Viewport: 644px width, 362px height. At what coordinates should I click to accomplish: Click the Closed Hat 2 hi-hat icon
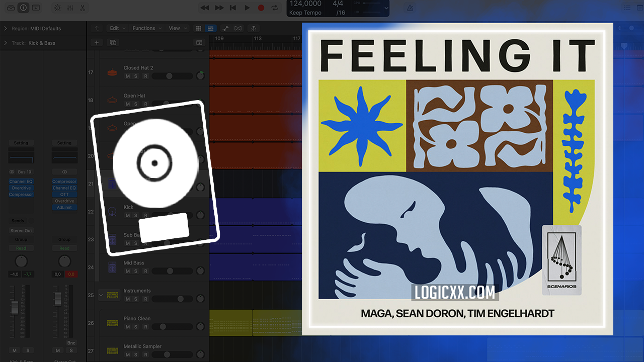tap(113, 72)
